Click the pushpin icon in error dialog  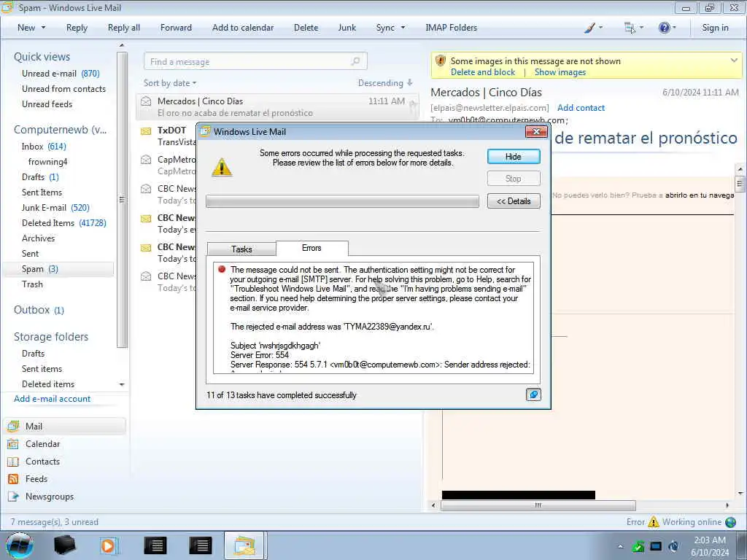533,394
